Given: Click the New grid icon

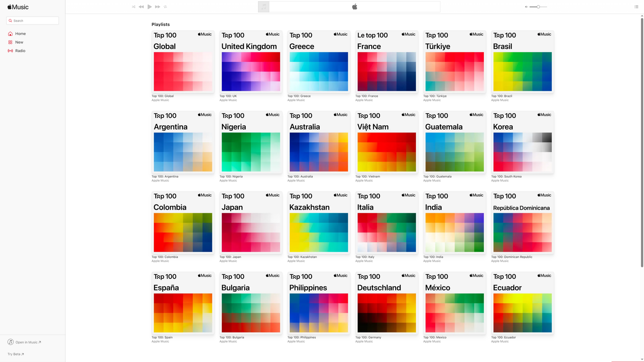Looking at the screenshot, I should tap(10, 42).
